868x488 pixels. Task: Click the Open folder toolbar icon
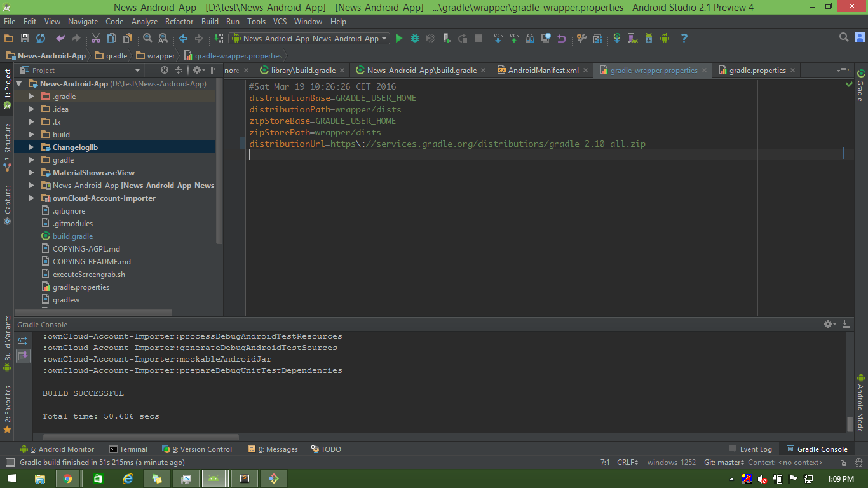pyautogui.click(x=9, y=38)
